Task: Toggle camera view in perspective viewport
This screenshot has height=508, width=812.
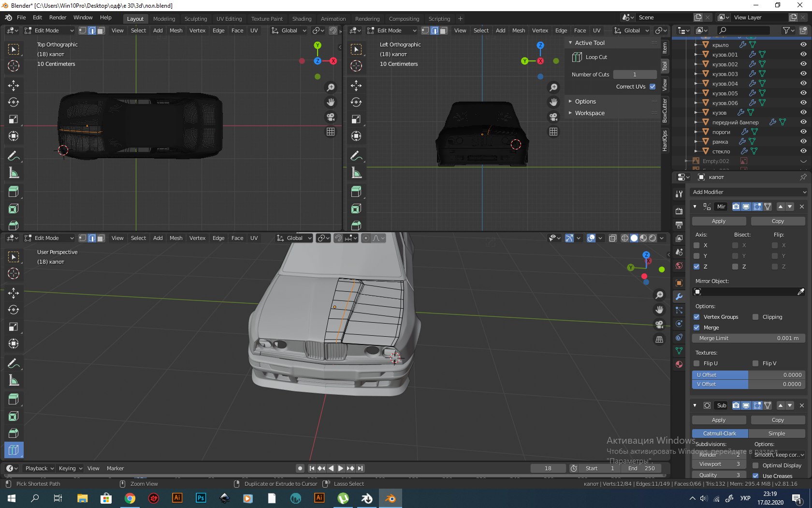Action: tap(659, 325)
